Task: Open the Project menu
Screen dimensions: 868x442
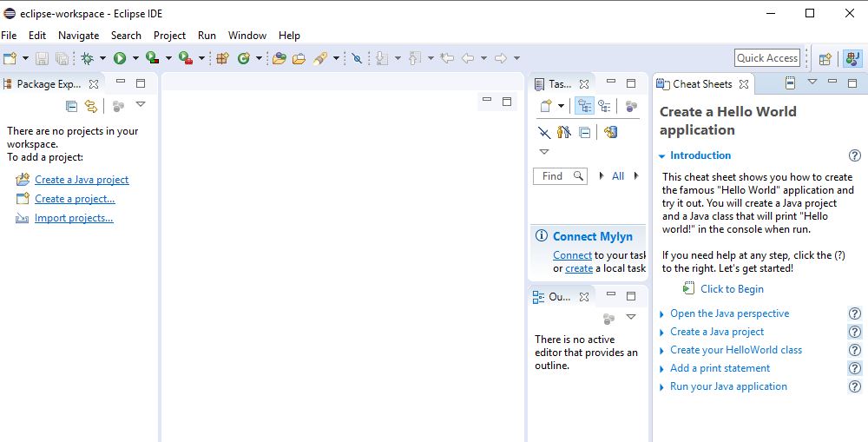Action: 170,36
